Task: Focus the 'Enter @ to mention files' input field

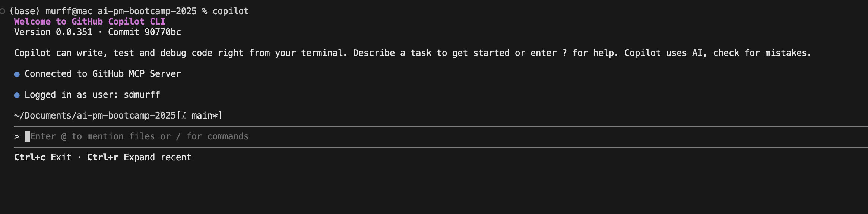Action: tap(139, 137)
